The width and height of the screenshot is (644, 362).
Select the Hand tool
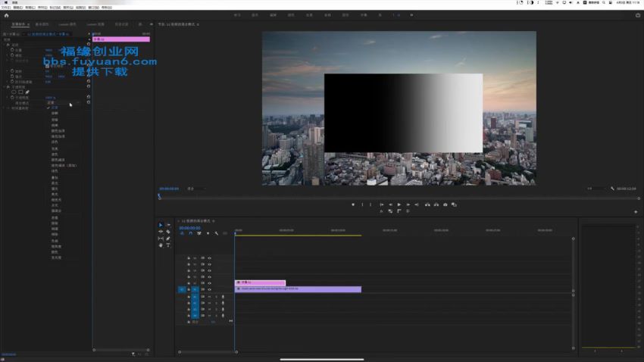pyautogui.click(x=161, y=245)
